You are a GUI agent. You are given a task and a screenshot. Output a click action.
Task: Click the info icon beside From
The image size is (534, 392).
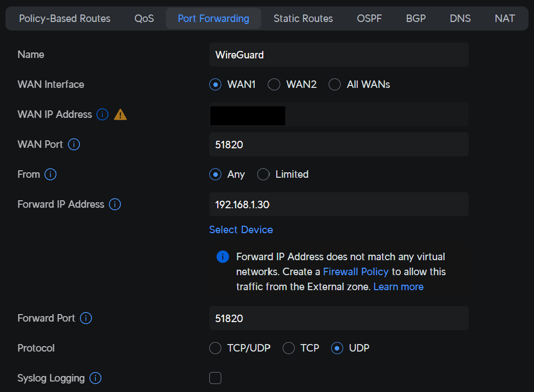pos(50,174)
